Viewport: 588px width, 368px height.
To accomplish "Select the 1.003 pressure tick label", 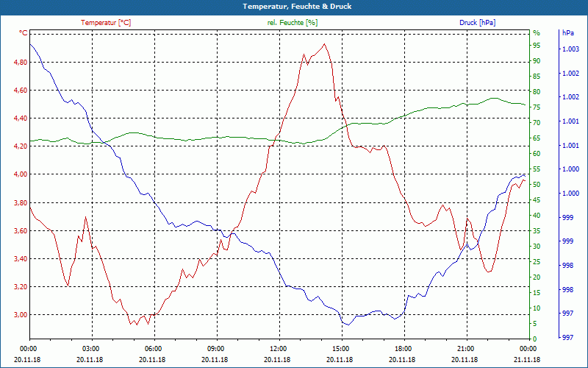I will point(571,49).
